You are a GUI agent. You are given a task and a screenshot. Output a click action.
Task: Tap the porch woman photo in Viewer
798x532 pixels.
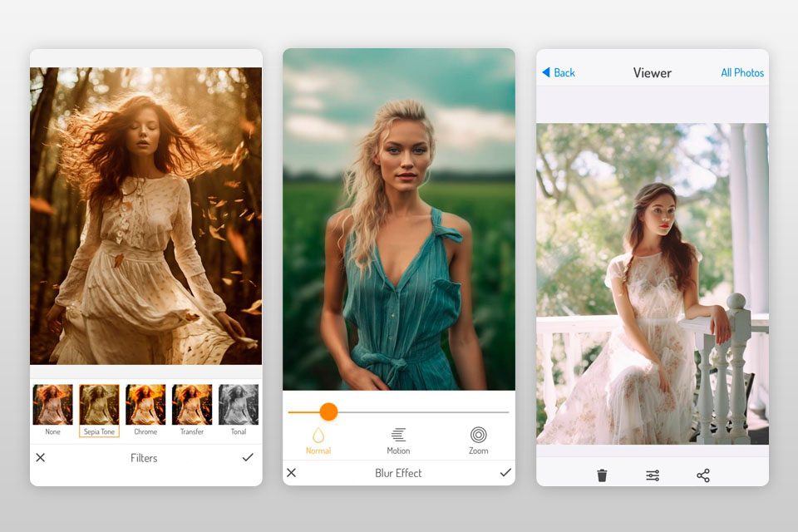point(653,283)
